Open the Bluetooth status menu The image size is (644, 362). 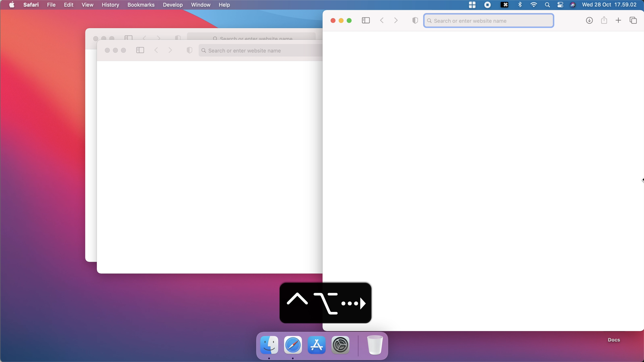click(520, 5)
